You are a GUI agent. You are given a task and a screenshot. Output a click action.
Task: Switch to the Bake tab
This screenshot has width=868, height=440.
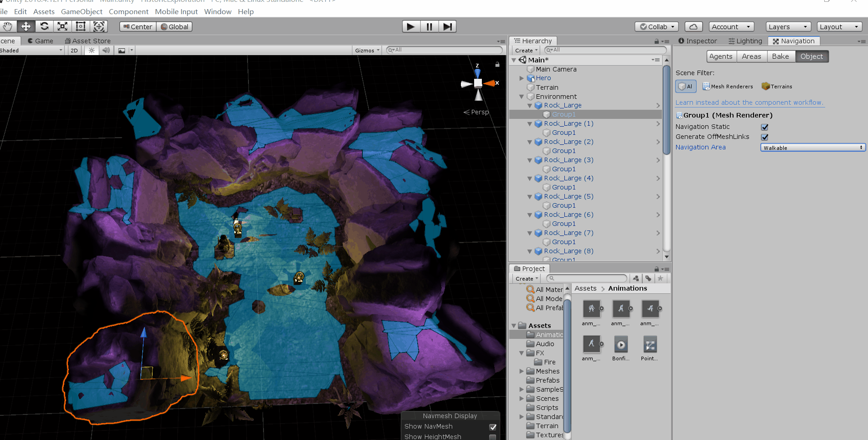(781, 56)
